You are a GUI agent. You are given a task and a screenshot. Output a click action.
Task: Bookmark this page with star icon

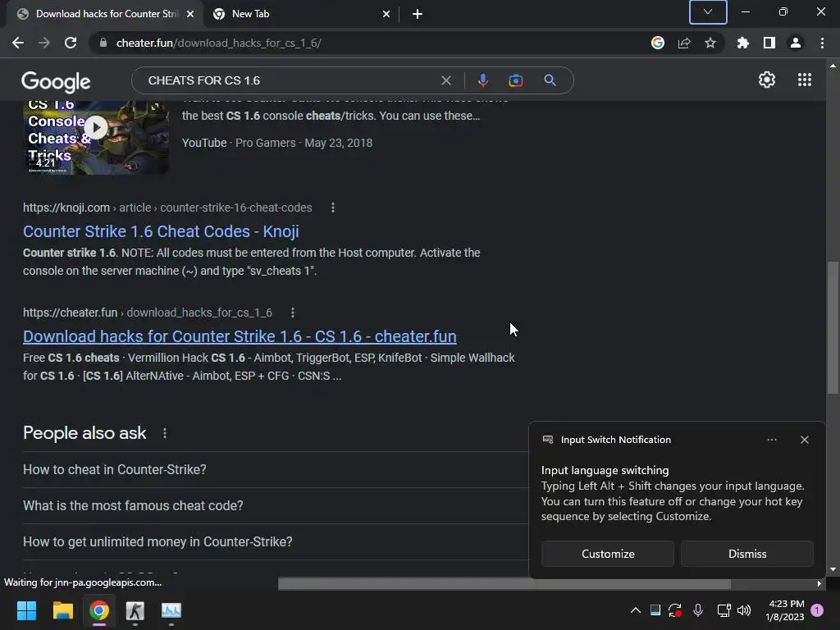[x=710, y=43]
